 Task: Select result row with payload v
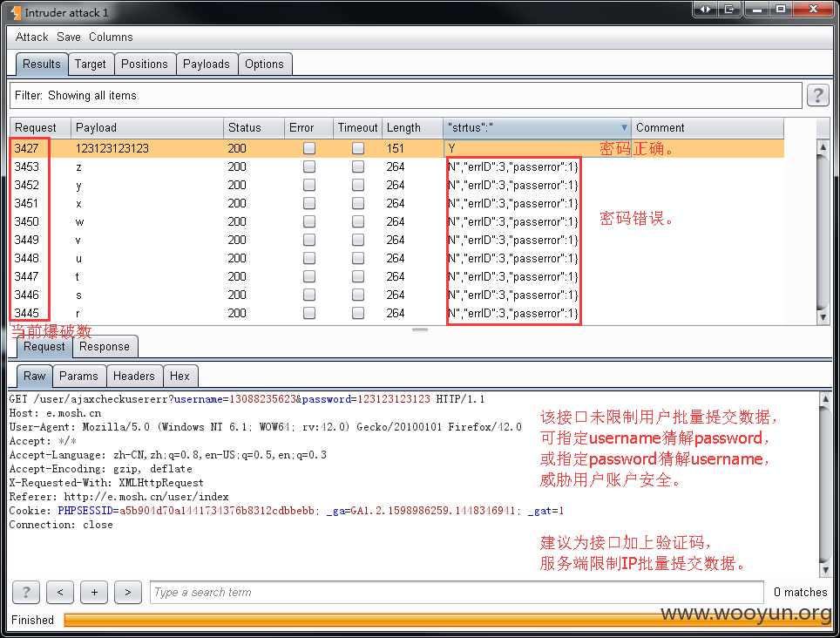(397, 240)
